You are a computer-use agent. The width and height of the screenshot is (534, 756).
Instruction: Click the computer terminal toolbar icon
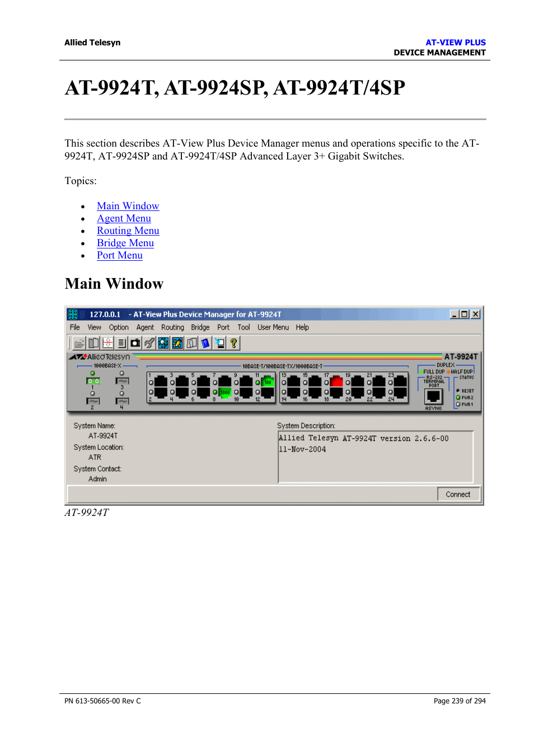(220, 343)
